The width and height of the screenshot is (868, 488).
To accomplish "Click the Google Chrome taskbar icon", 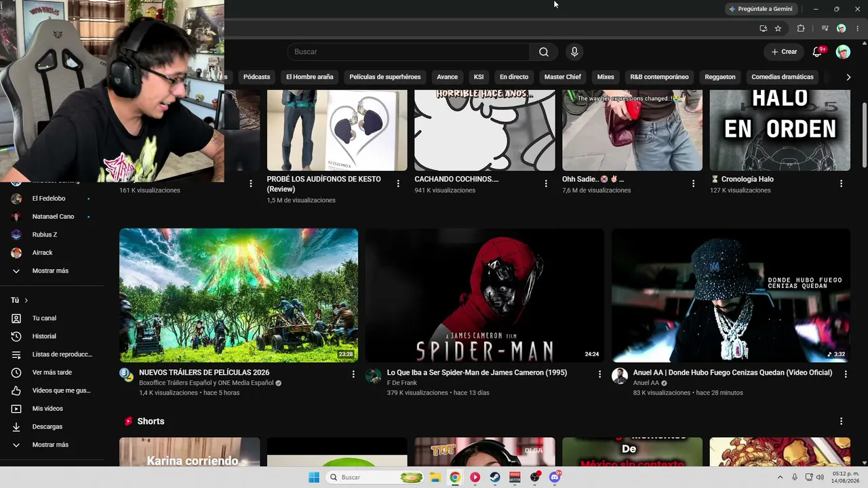I will (x=455, y=477).
